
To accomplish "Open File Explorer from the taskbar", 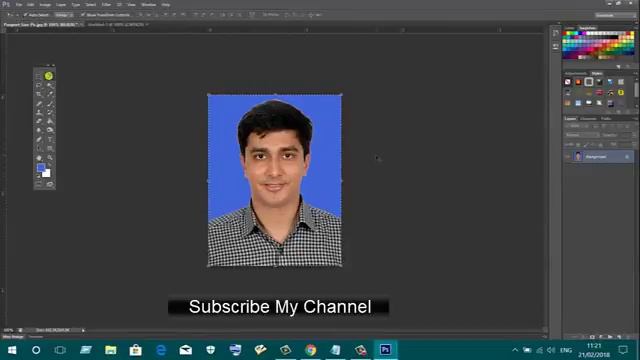I will 111,350.
